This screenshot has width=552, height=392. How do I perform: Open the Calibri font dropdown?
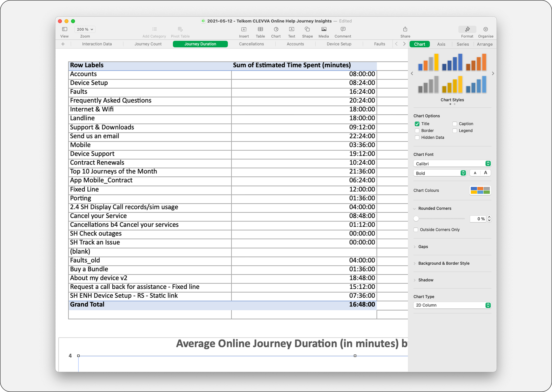pyautogui.click(x=452, y=164)
